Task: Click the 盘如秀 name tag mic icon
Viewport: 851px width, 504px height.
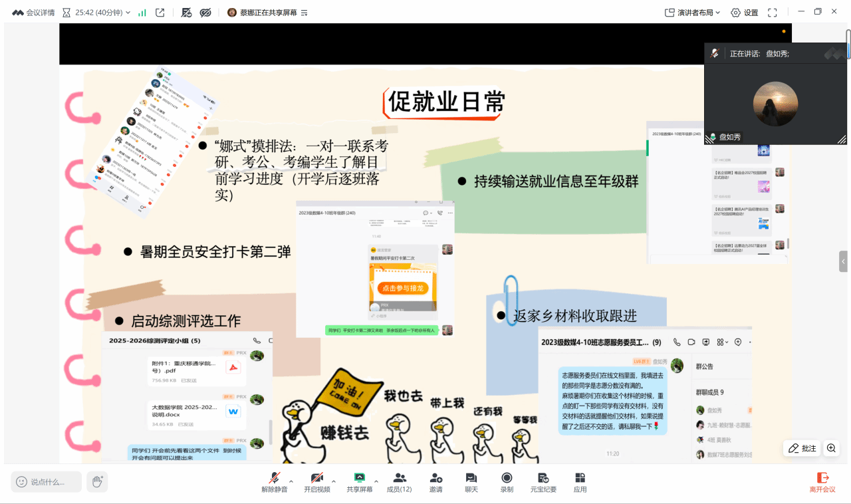Action: [713, 137]
